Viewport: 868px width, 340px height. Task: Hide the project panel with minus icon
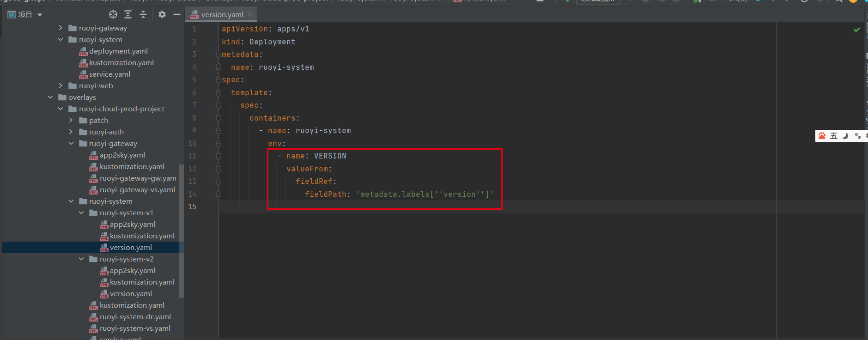pos(177,15)
